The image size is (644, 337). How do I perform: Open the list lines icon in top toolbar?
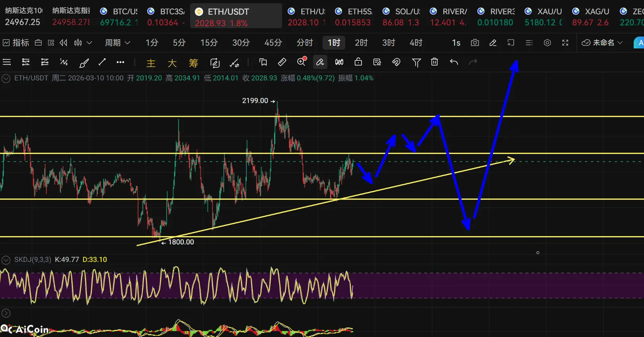point(529,42)
